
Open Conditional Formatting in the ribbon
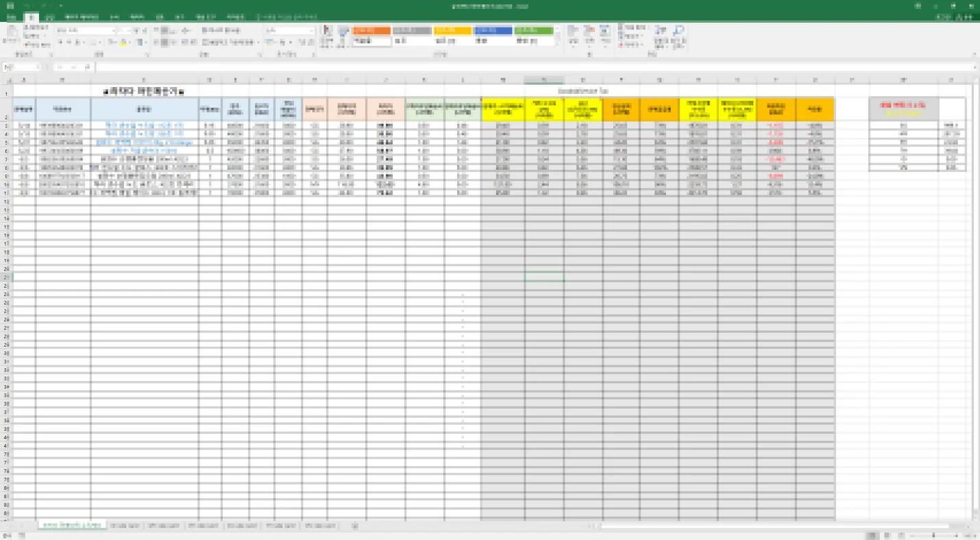327,33
